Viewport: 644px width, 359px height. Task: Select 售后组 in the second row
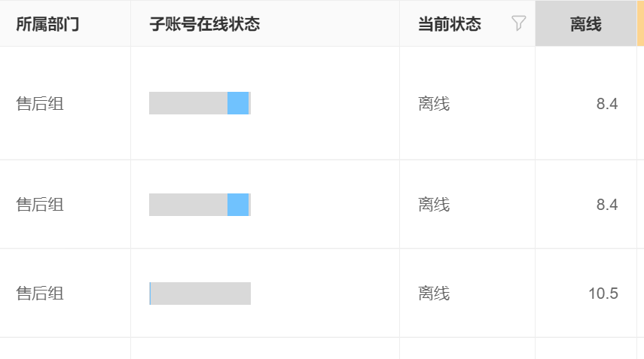(40, 205)
